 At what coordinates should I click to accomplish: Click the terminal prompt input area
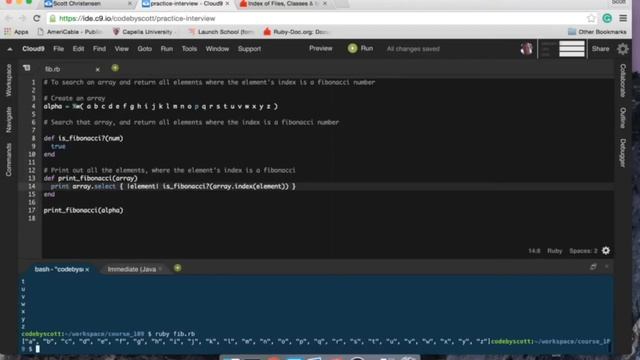click(x=38, y=349)
